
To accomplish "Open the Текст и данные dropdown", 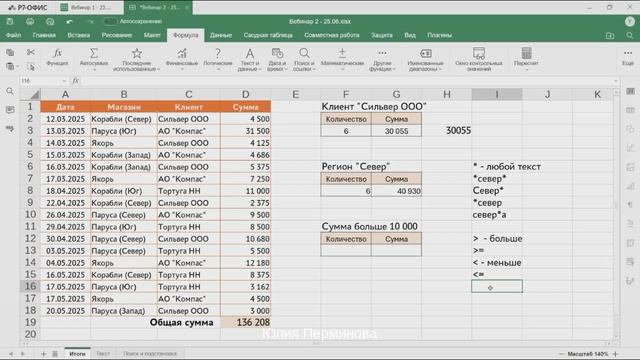I will click(249, 59).
